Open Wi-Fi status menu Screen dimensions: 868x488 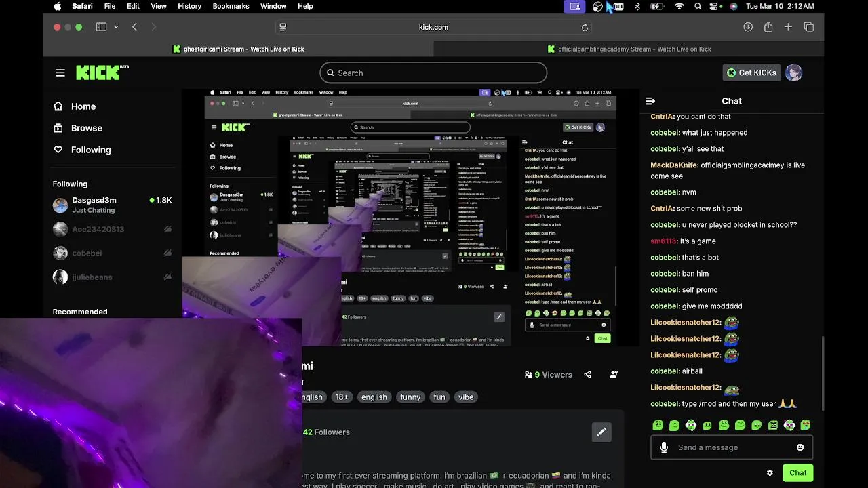(x=679, y=6)
